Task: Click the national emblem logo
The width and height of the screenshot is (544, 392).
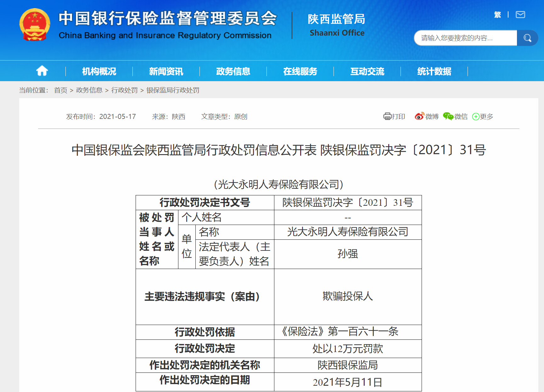Action: pyautogui.click(x=35, y=25)
